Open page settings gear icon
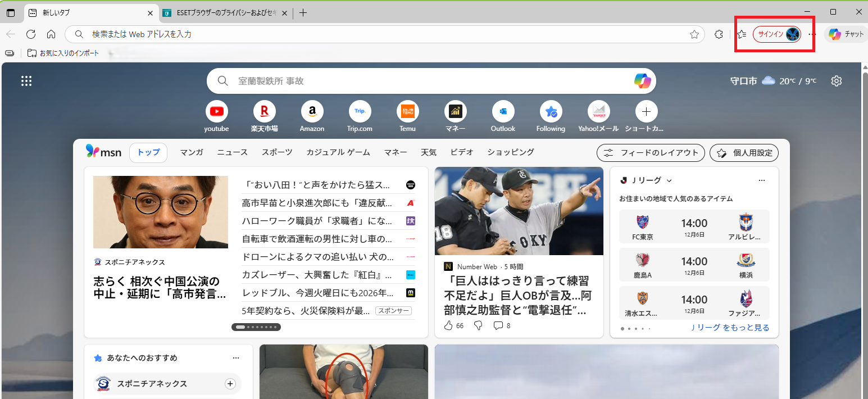Viewport: 868px width, 399px height. (837, 81)
